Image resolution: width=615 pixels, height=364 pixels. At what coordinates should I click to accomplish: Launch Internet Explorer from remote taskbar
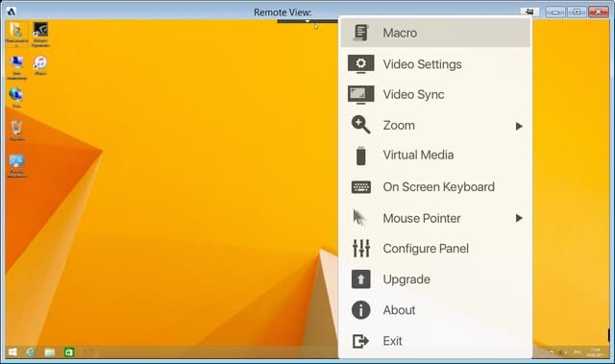(31, 352)
